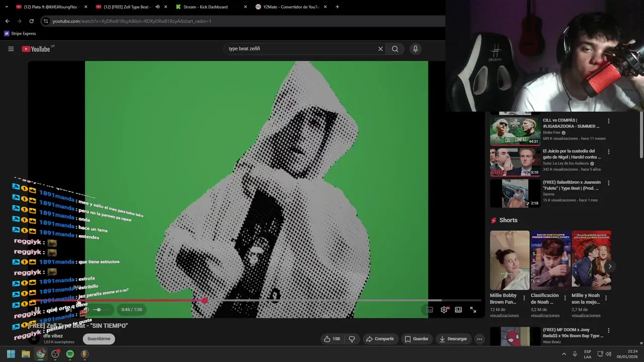Close the Kick Dashboard tab
Image resolution: width=644 pixels, height=362 pixels.
point(246,7)
